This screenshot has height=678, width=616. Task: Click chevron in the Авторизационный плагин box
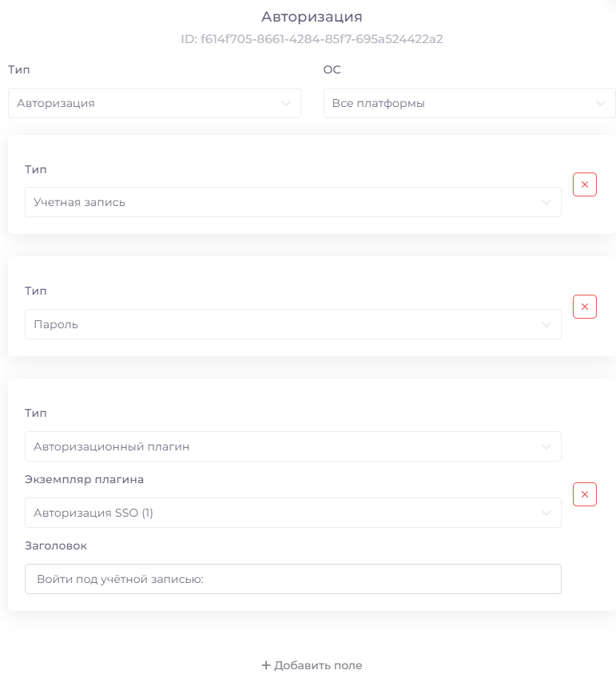546,446
